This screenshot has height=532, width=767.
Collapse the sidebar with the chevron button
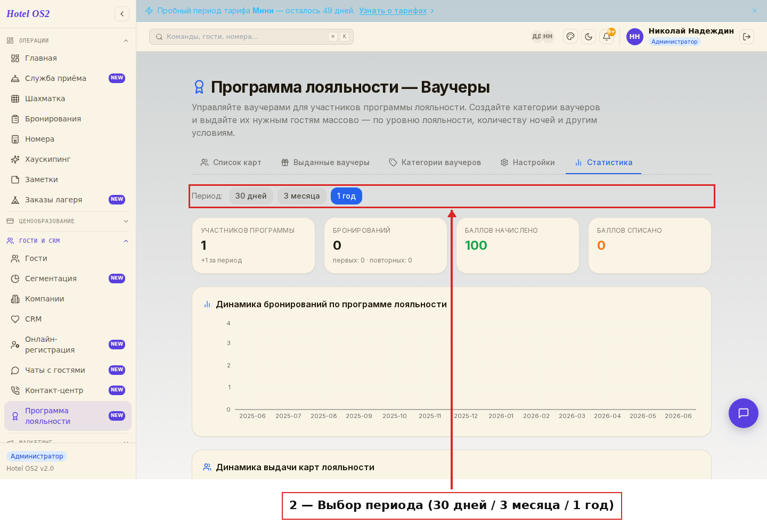coord(122,14)
